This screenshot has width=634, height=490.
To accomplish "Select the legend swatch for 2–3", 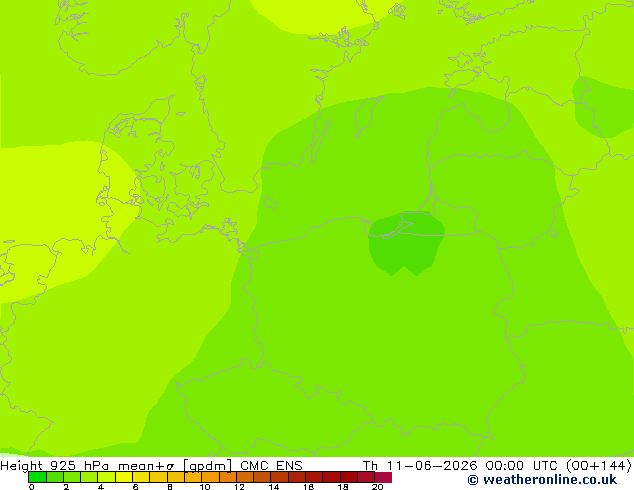I will click(x=72, y=477).
